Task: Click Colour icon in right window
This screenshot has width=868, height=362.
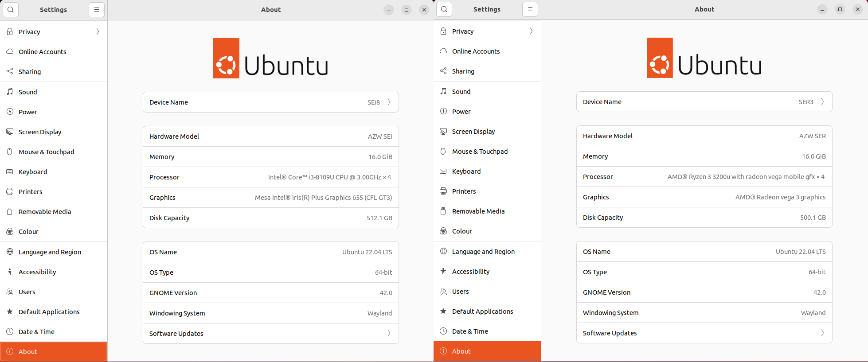Action: [x=443, y=231]
